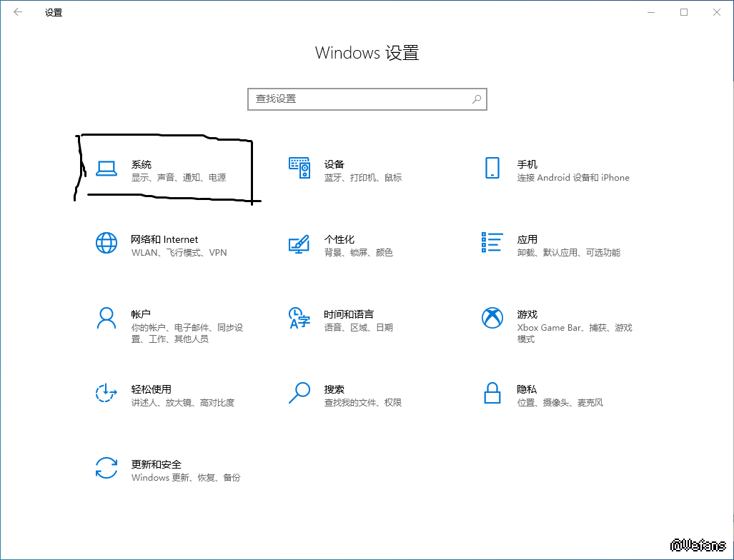Open the Apps (应用) list icon
This screenshot has height=560, width=734.
[x=492, y=243]
